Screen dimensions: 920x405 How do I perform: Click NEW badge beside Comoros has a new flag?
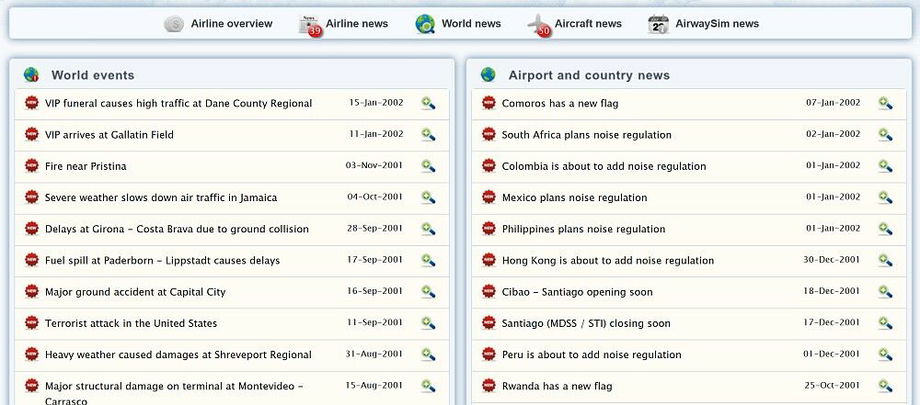(x=489, y=103)
